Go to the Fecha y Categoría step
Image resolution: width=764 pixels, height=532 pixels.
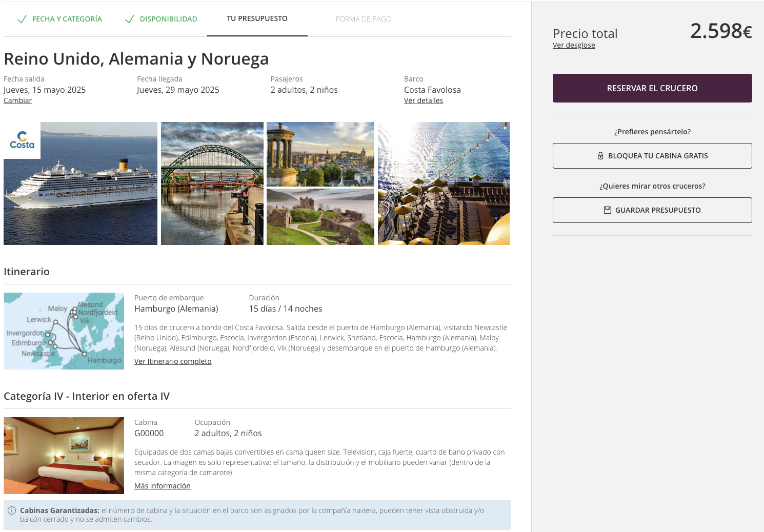[67, 19]
